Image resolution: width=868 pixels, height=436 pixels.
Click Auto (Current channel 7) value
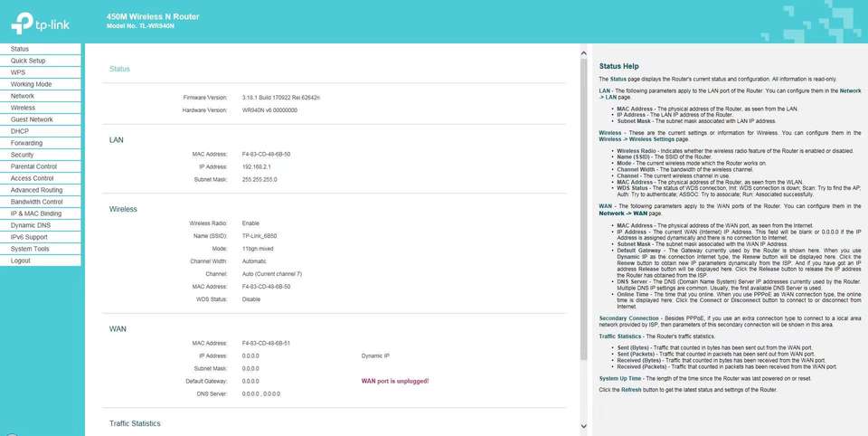point(272,274)
